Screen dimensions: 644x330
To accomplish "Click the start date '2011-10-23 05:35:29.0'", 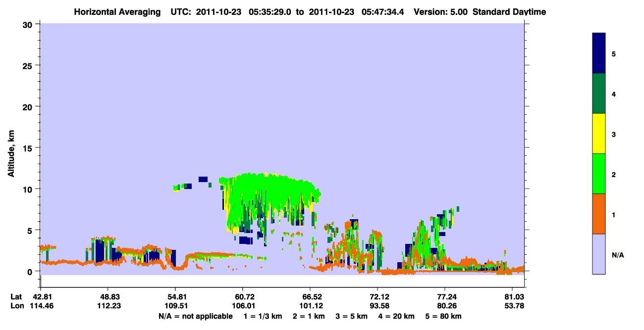I will pos(243,12).
